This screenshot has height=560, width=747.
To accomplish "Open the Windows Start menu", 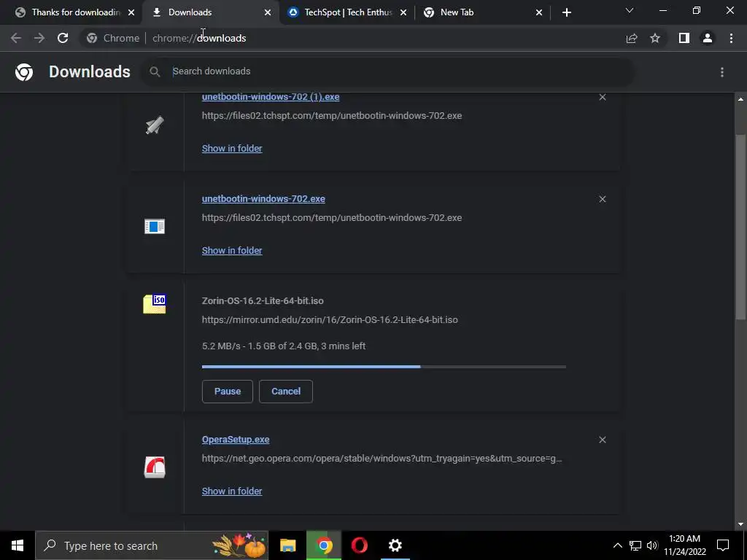I will (x=18, y=545).
